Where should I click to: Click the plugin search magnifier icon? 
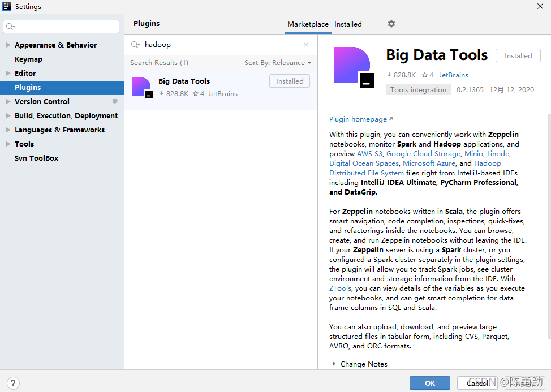[x=135, y=45]
